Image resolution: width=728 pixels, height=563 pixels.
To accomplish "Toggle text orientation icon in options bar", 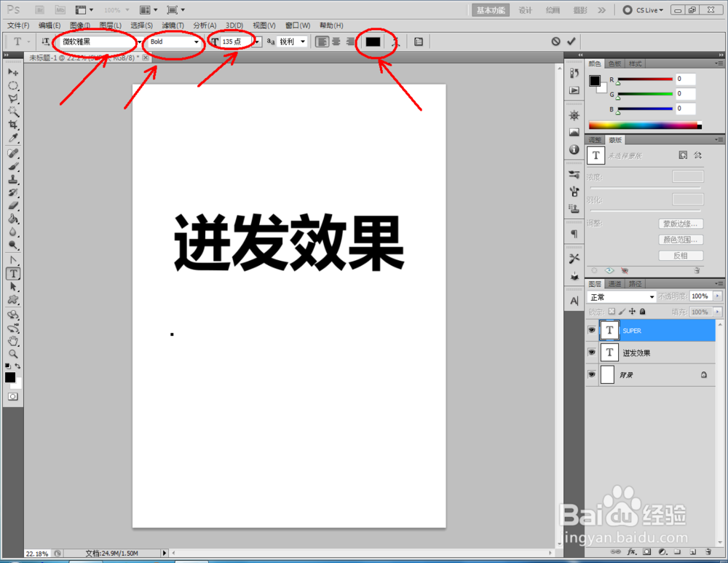I will (x=45, y=42).
